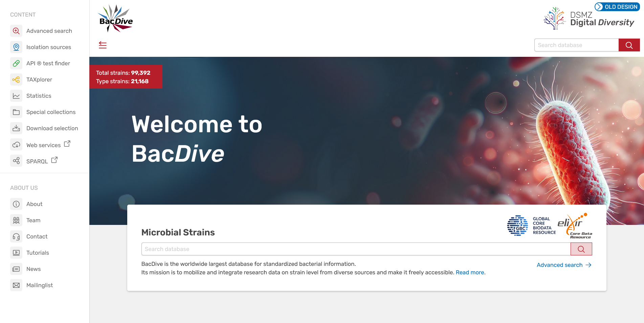Open Web services from the sidebar
Screen dimensions: 644x323
43,145
